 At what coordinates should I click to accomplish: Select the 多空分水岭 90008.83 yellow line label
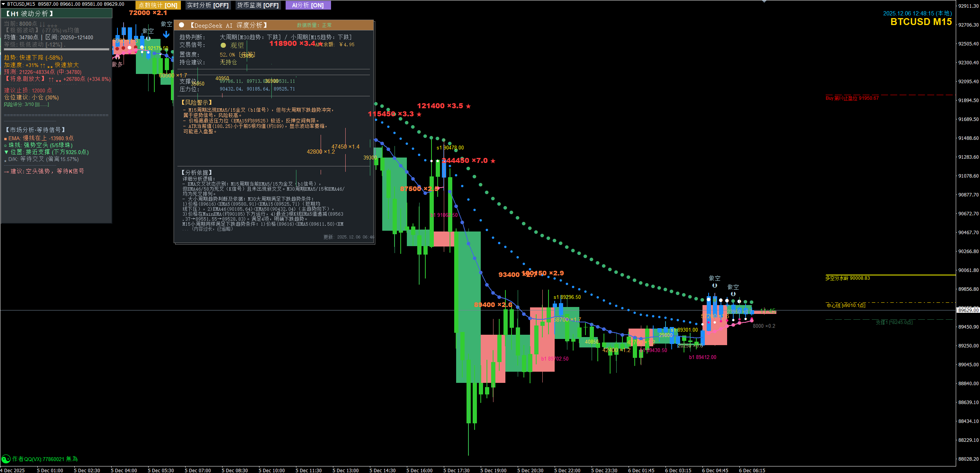(847, 278)
